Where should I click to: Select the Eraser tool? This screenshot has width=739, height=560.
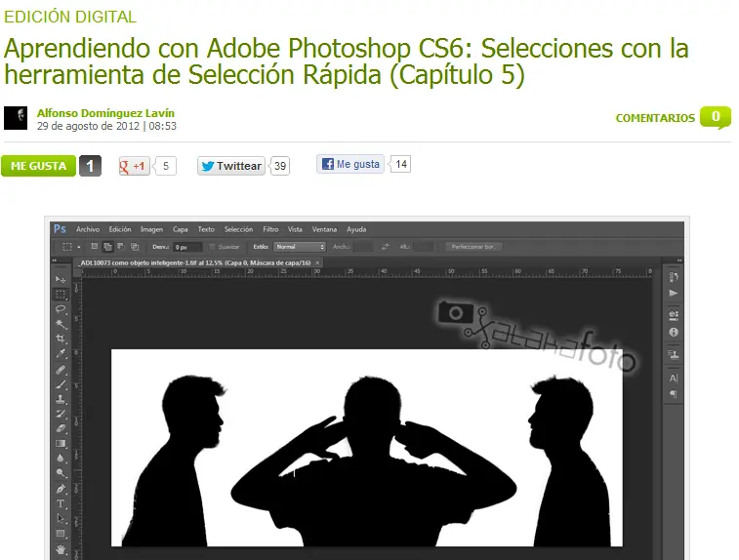[x=61, y=428]
